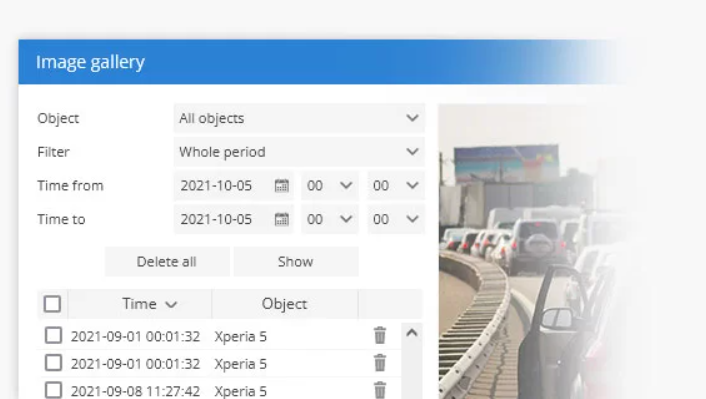Select the row text 2021-09-08 11:27:42
Screen dimensions: 706x399
pos(135,391)
